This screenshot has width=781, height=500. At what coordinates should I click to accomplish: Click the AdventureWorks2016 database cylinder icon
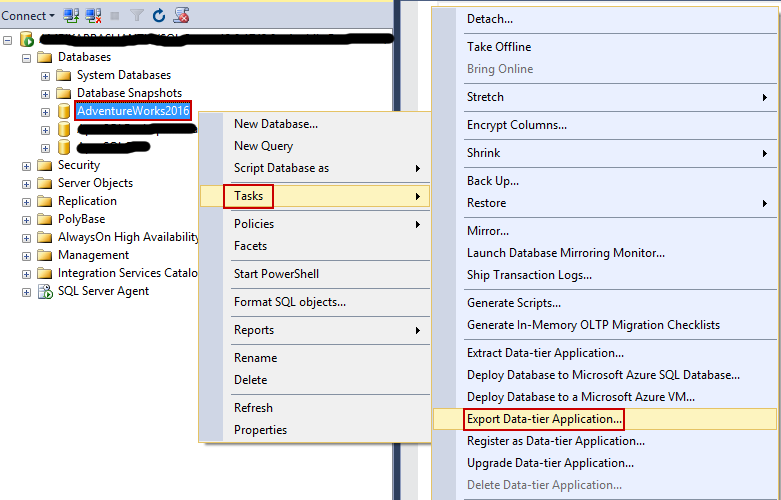(x=64, y=111)
